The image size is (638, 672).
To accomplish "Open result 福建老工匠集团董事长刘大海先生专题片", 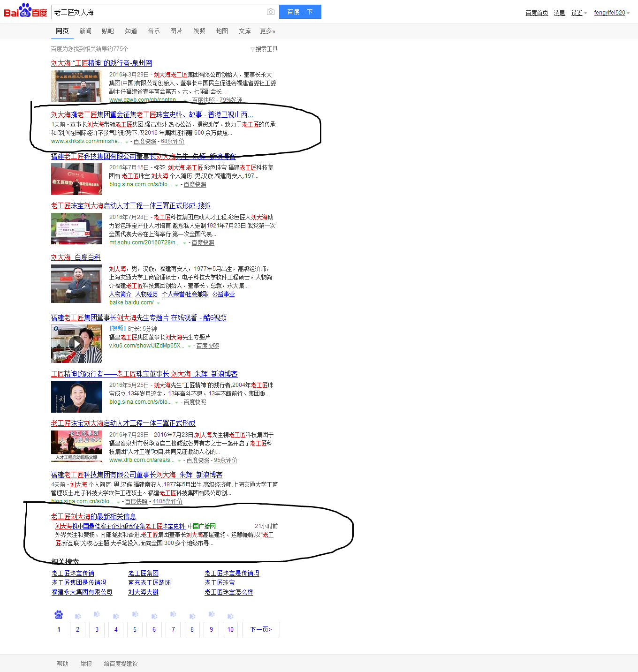I will [139, 317].
